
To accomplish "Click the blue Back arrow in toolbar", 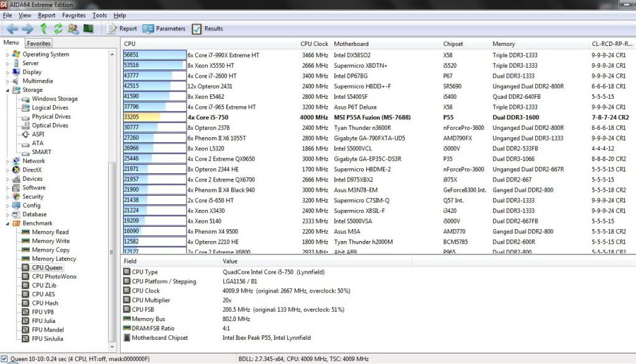I will (12, 29).
